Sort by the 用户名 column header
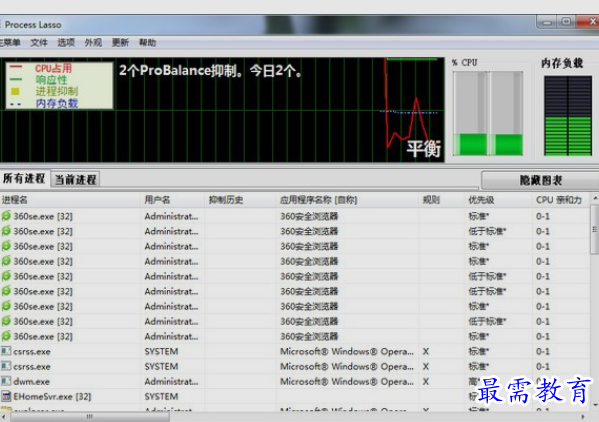599x422 pixels. (x=173, y=200)
